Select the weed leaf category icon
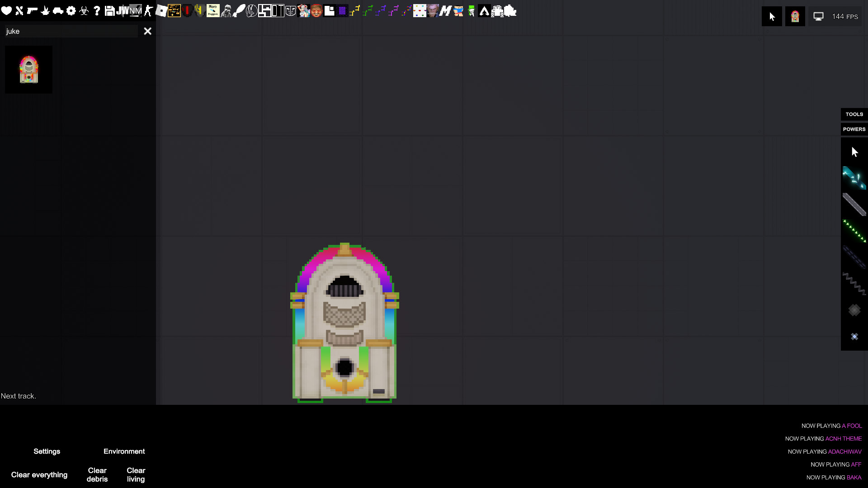This screenshot has width=868, height=488. 44,10
